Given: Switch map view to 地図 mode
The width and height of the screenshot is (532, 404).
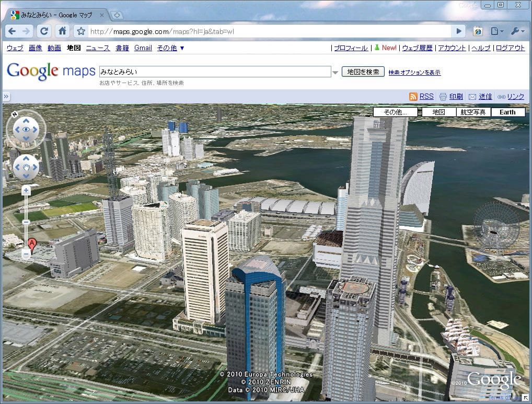Looking at the screenshot, I should (438, 112).
